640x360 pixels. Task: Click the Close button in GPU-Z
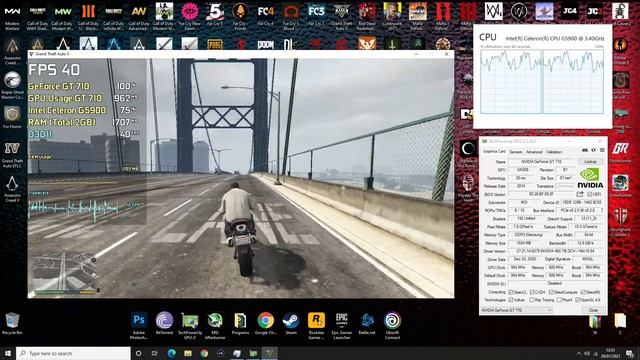593,310
